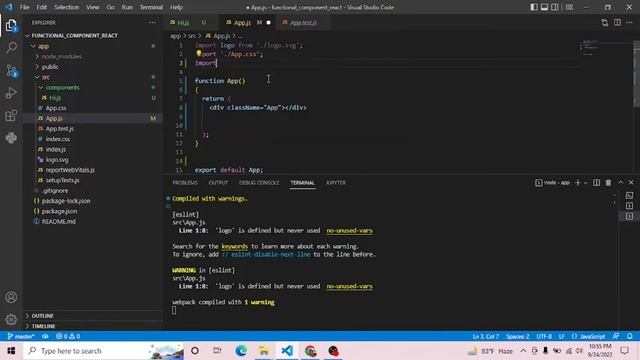Open the Manage gear icon

pyautogui.click(x=11, y=319)
